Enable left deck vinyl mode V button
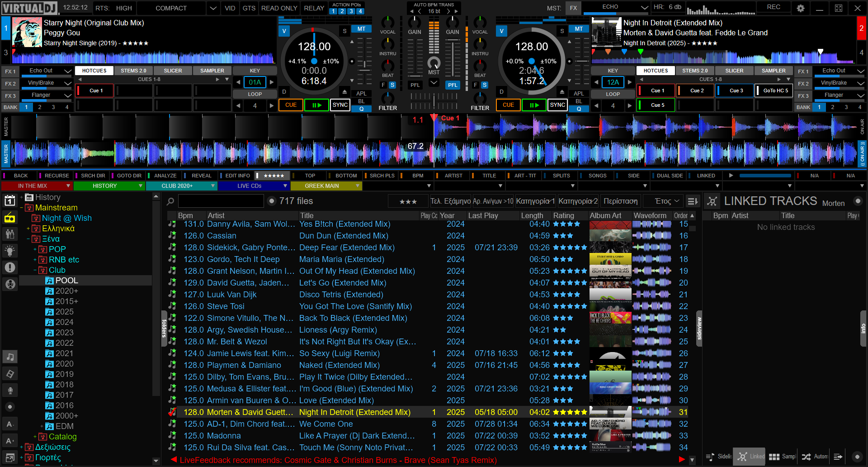The image size is (868, 467). click(x=284, y=31)
